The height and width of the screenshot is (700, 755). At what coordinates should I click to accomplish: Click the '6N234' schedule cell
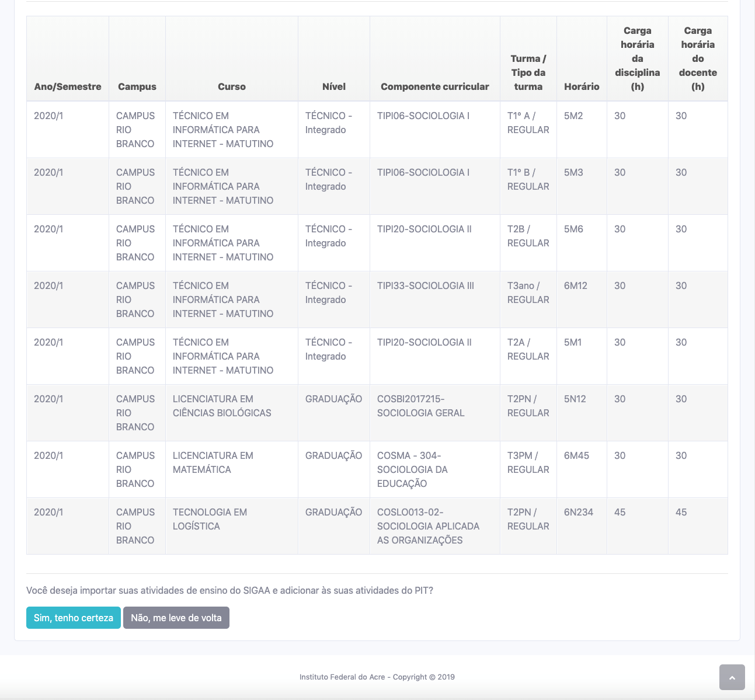[x=579, y=513]
